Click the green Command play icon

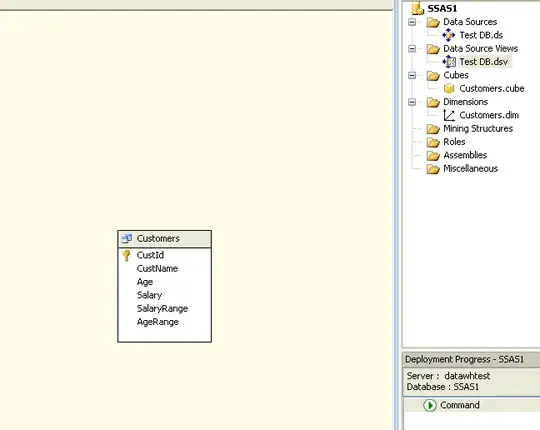tap(430, 405)
